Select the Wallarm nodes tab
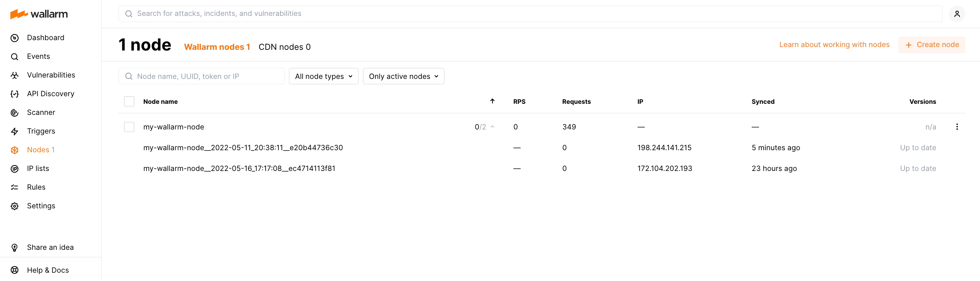The image size is (980, 281). click(x=217, y=47)
